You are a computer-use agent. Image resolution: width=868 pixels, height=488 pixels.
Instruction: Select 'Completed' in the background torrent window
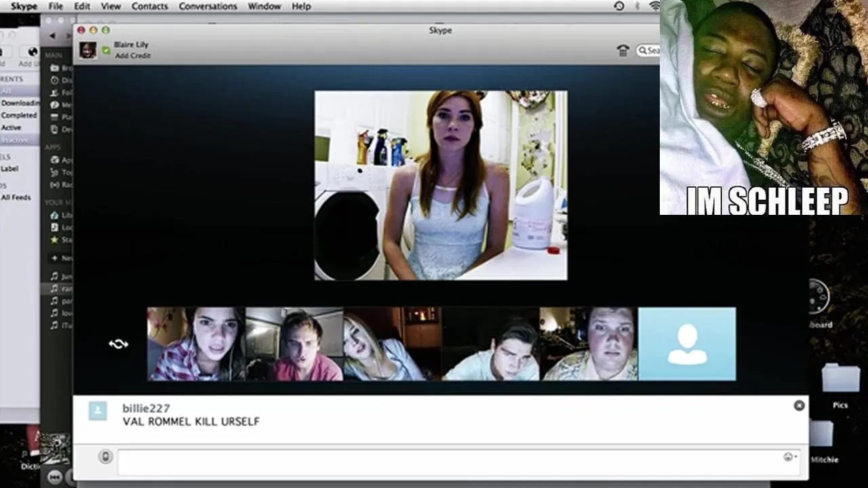point(19,115)
